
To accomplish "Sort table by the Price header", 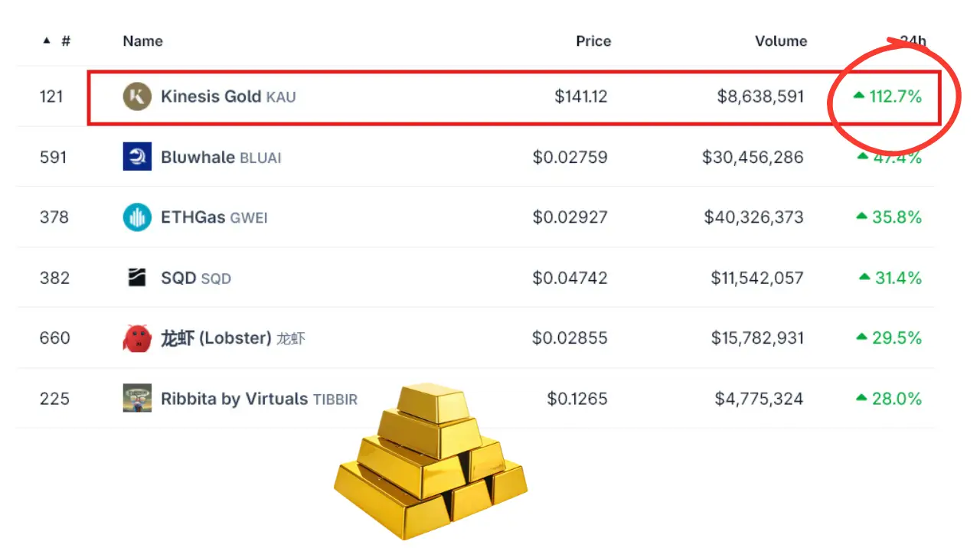I will click(593, 41).
